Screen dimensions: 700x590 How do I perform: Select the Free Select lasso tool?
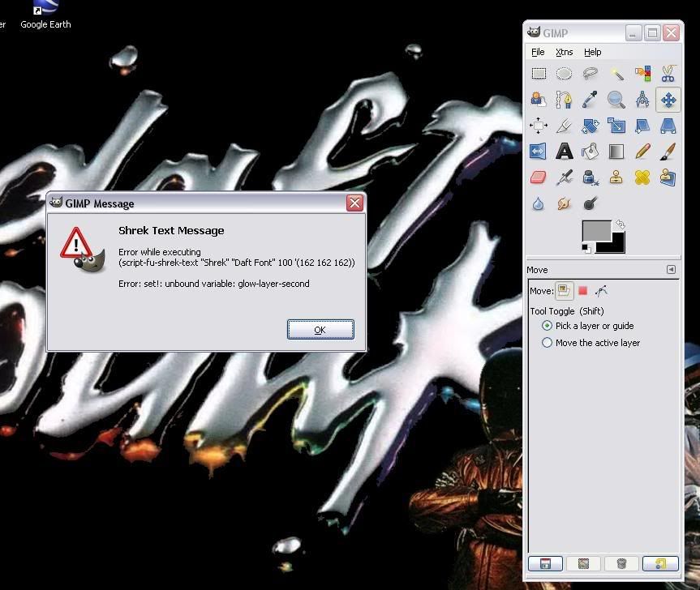tap(590, 73)
